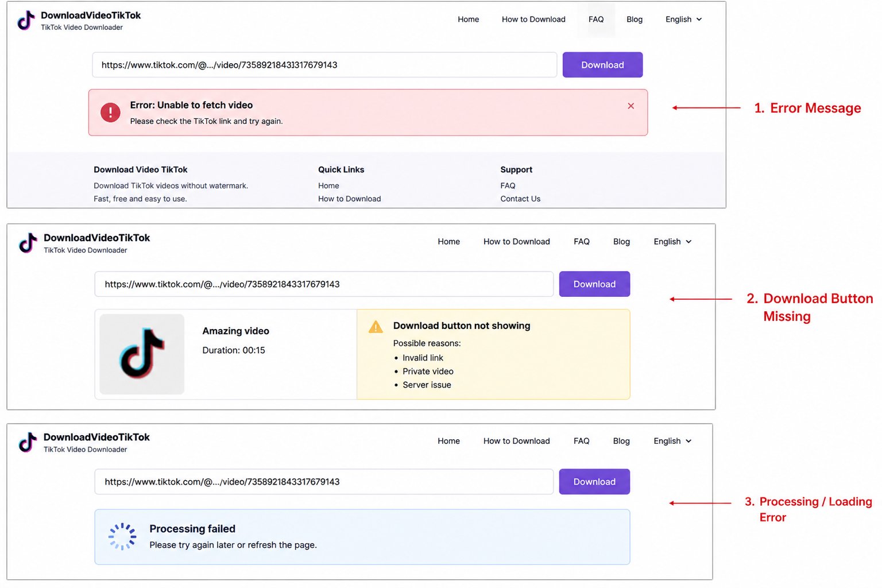Click DownloadVideoTikTok site title in the Processing failed screen
Screen dimensions: 882x588
click(96, 437)
